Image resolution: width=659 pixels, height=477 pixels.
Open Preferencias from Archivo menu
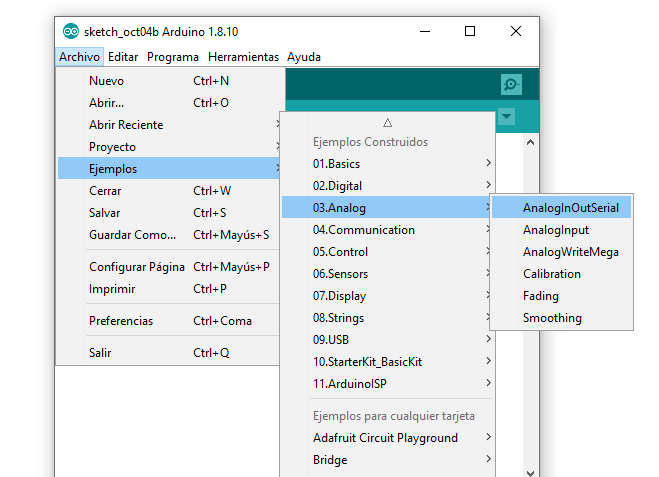[x=169, y=321]
